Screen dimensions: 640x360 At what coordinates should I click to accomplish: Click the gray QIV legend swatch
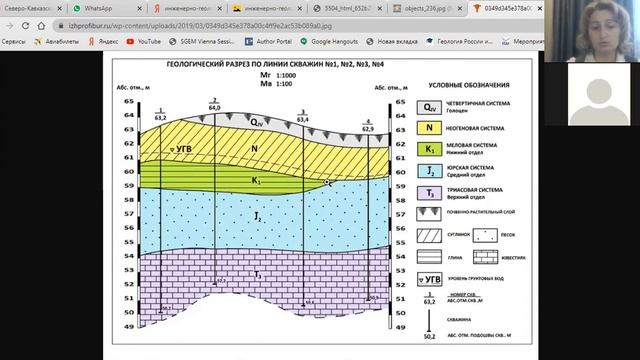(x=429, y=107)
